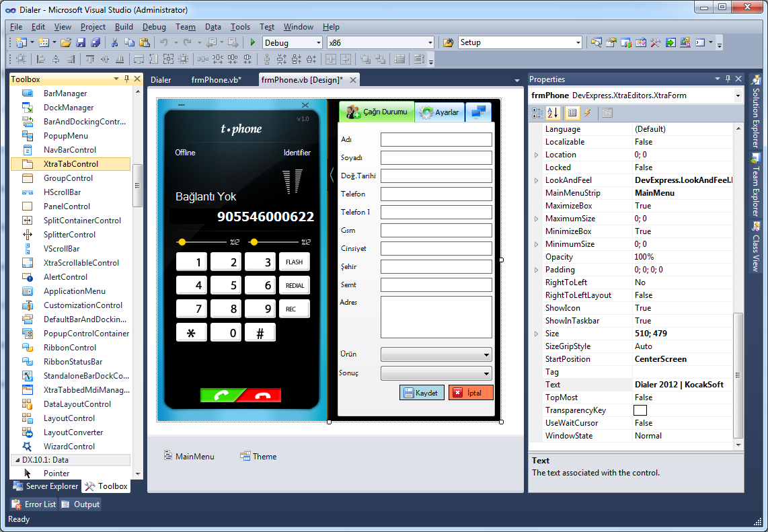The width and height of the screenshot is (768, 532).
Task: Switch Properties to Events lightning view
Action: click(x=587, y=113)
